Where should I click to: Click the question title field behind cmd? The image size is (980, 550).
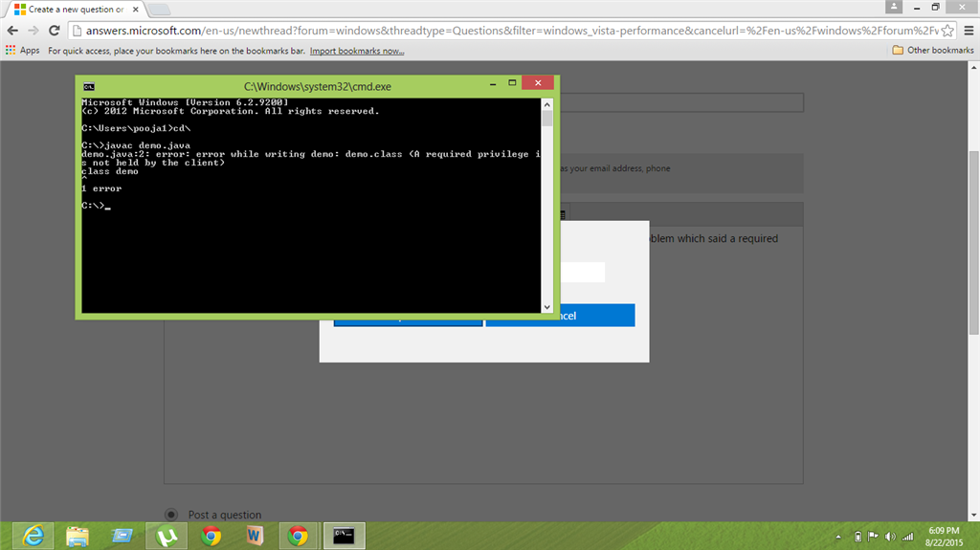[681, 102]
